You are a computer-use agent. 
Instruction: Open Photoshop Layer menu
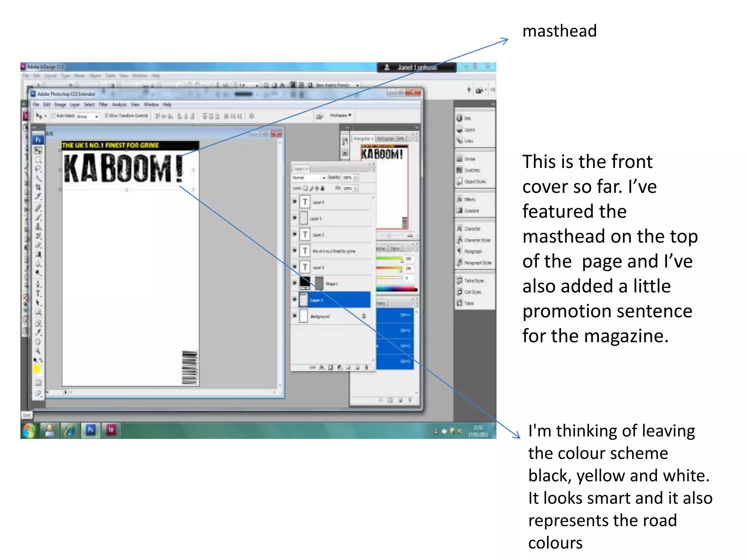(75, 105)
